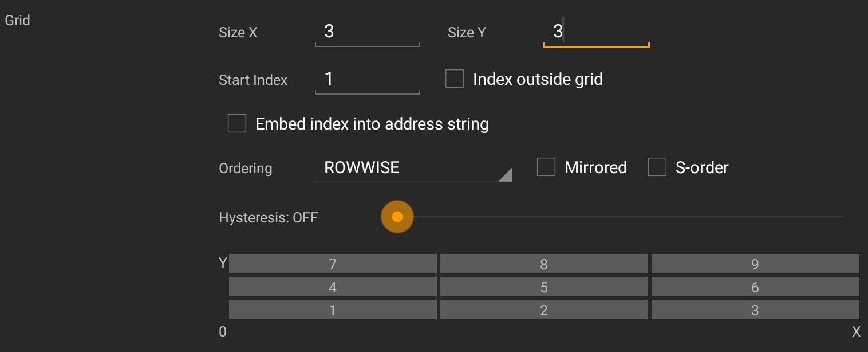Select grid cell 7

pos(332,264)
